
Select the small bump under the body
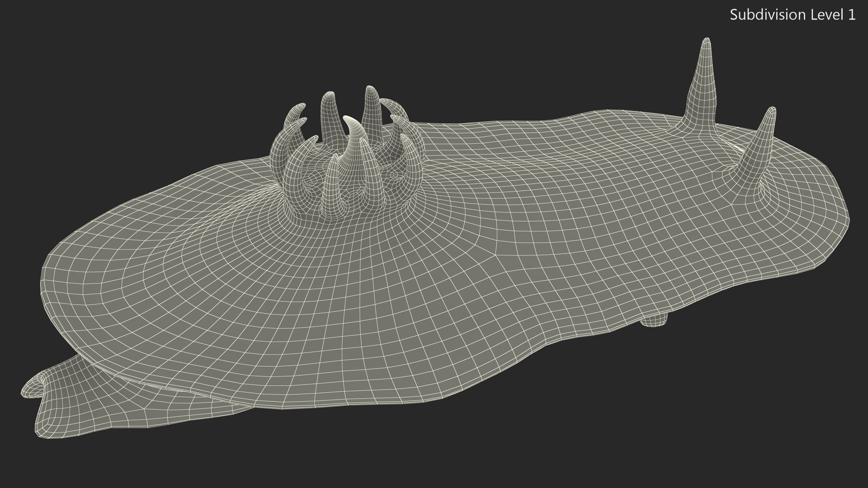[654, 320]
